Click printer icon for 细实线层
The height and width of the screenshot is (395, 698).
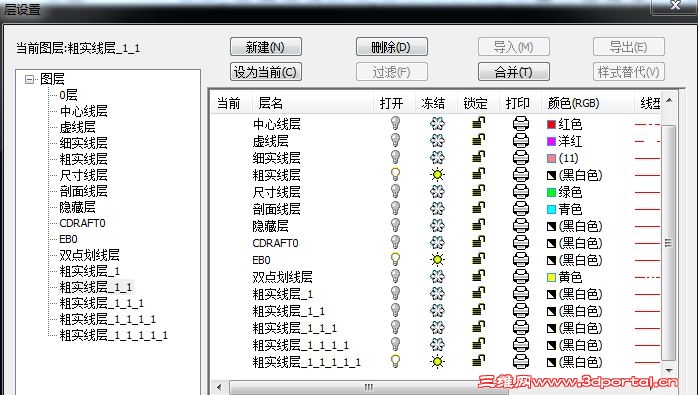point(520,158)
